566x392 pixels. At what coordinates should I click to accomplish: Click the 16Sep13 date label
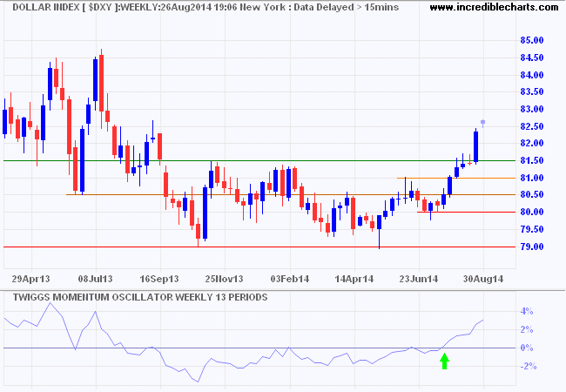[159, 279]
